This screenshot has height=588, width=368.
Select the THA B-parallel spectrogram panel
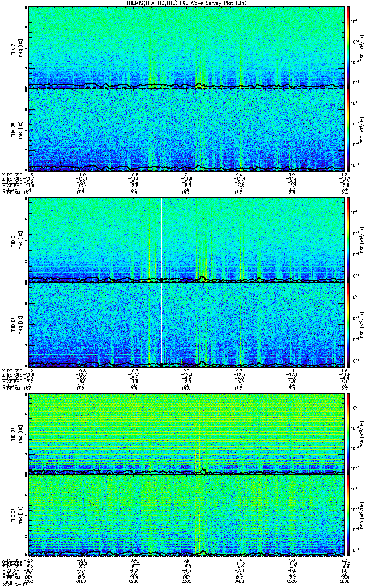click(x=187, y=130)
